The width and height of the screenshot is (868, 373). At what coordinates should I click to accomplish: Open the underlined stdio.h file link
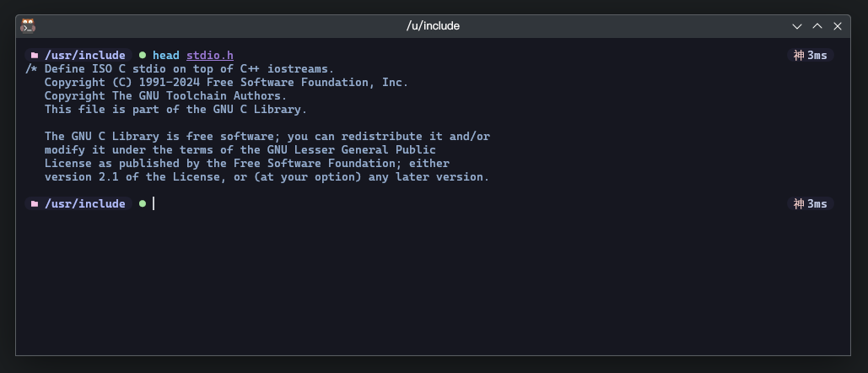tap(209, 55)
